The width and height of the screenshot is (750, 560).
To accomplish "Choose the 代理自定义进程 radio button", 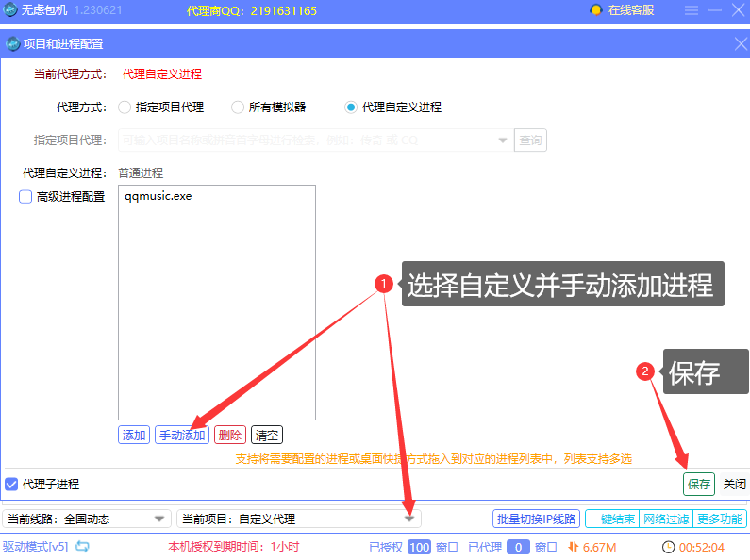I will 351,107.
